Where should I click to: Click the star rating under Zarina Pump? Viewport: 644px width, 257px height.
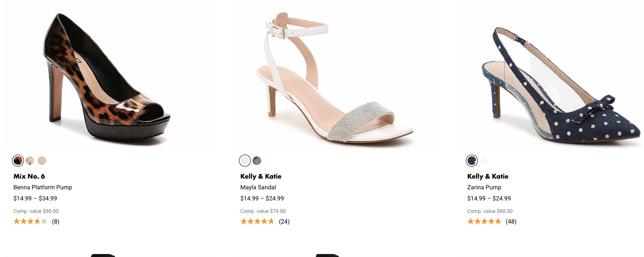484,221
